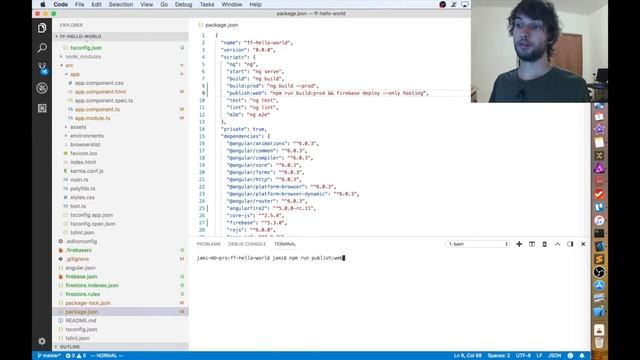
Task: Open the Go menu
Action: [x=164, y=4]
